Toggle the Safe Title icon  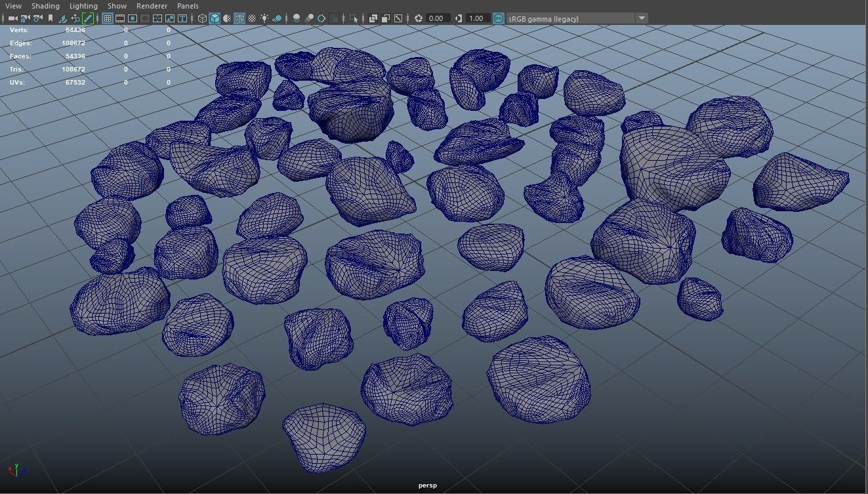tap(182, 18)
